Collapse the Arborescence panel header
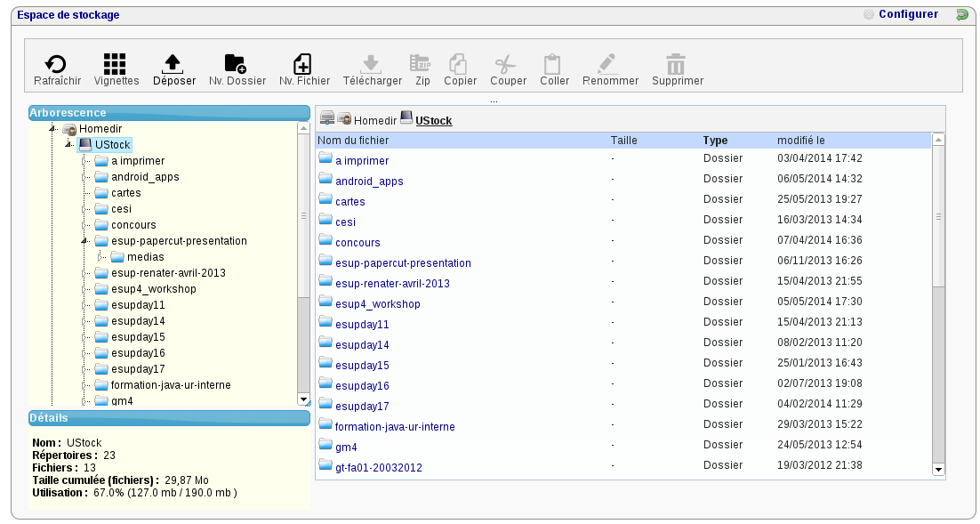Image resolution: width=980 pixels, height=524 pixels. point(169,113)
